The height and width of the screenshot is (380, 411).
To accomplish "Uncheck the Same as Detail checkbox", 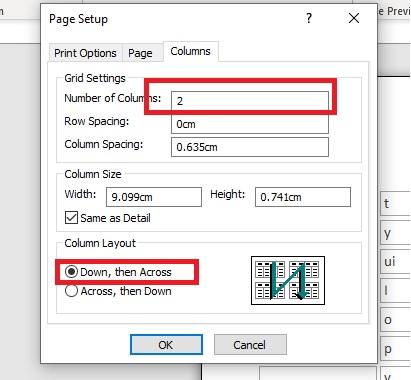I will point(71,218).
